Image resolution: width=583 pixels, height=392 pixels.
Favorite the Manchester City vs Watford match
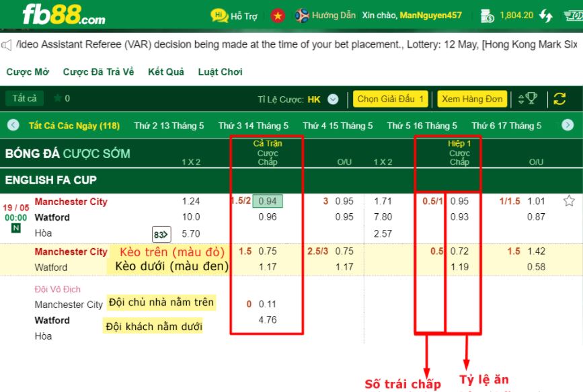coord(569,201)
